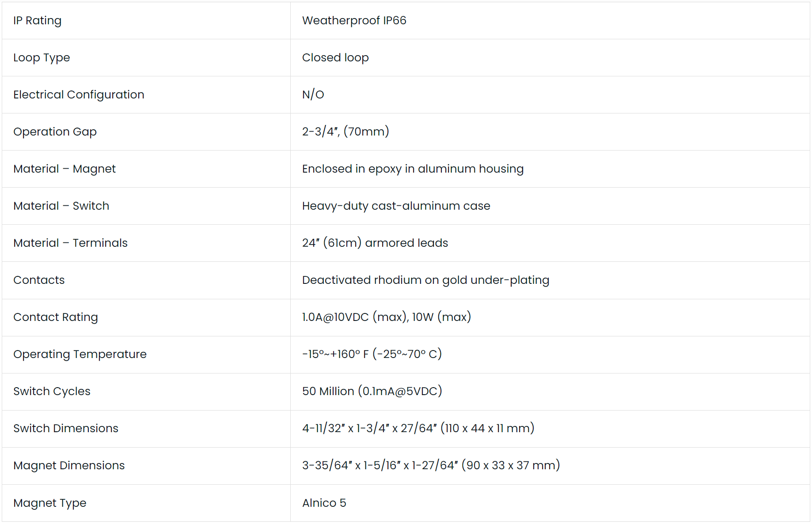Click the Alnico 5 magnet type value
The height and width of the screenshot is (524, 812).
[x=324, y=503]
